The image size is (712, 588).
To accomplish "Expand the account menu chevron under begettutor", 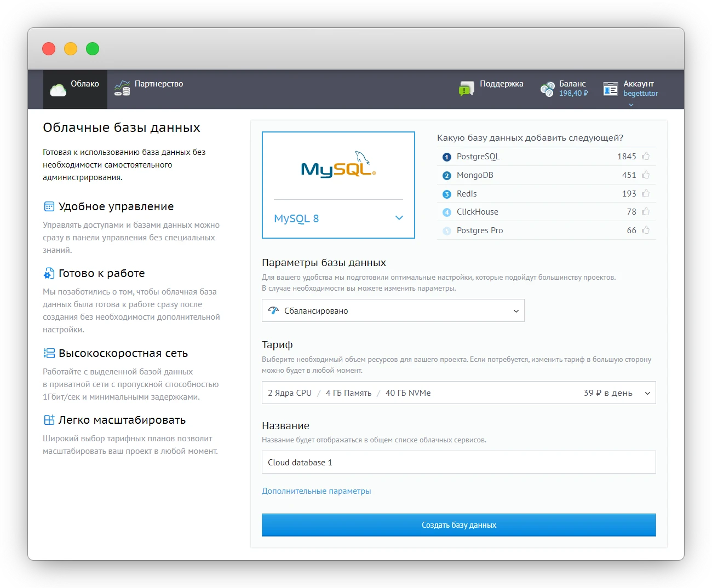I will [x=631, y=105].
